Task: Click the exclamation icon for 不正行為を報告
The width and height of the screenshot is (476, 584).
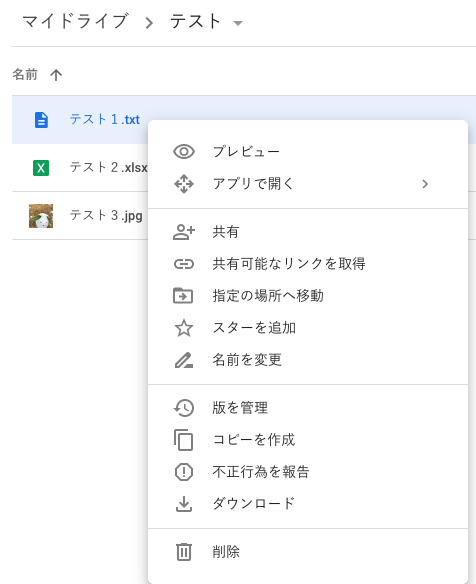Action: tap(184, 472)
